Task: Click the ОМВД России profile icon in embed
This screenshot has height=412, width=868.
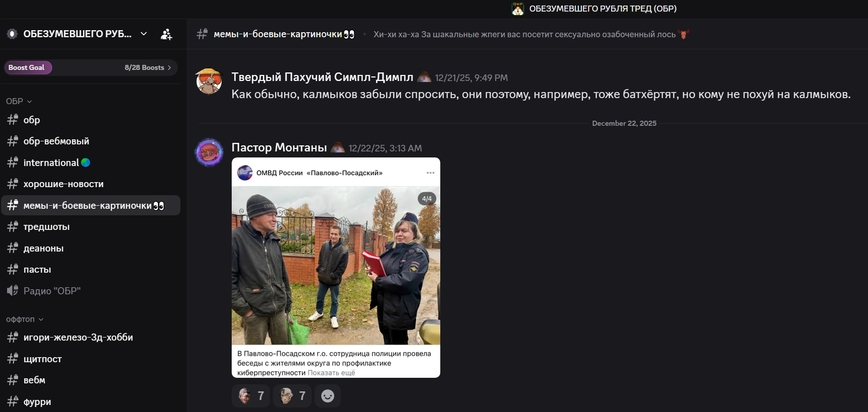Action: tap(245, 173)
